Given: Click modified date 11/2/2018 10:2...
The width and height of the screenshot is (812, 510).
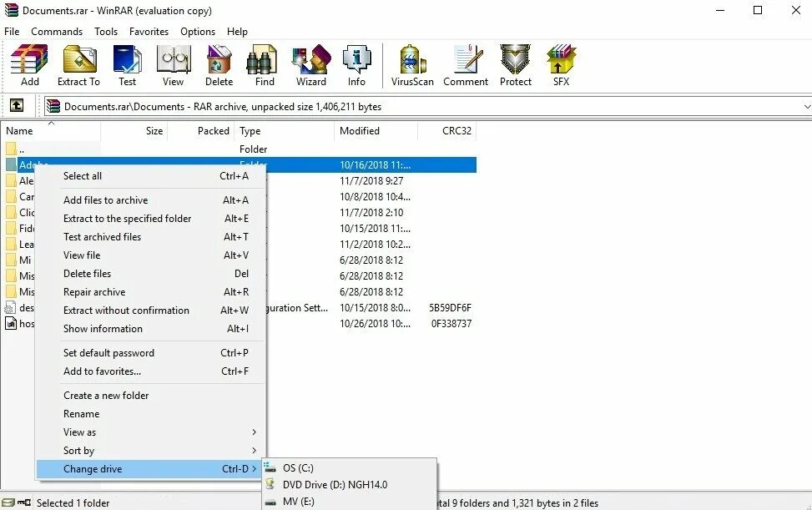Looking at the screenshot, I should [x=375, y=245].
